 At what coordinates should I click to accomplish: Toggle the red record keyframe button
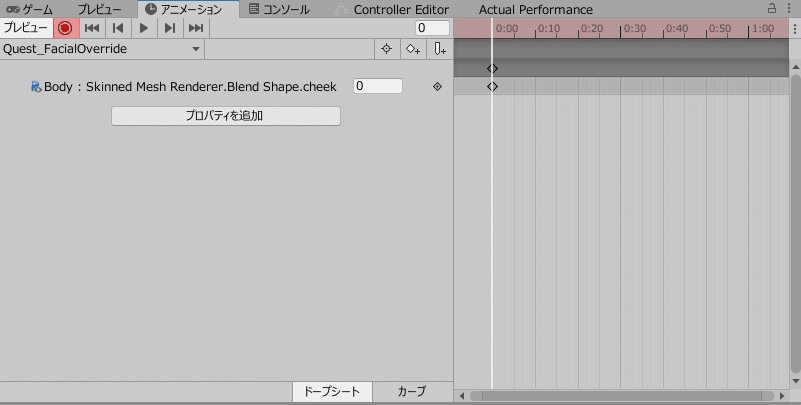65,28
